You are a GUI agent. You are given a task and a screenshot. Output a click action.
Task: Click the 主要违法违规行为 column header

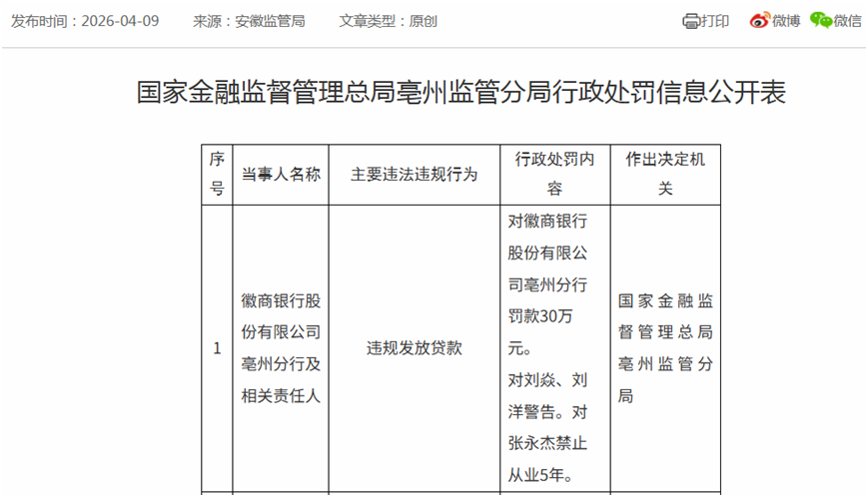tap(415, 175)
